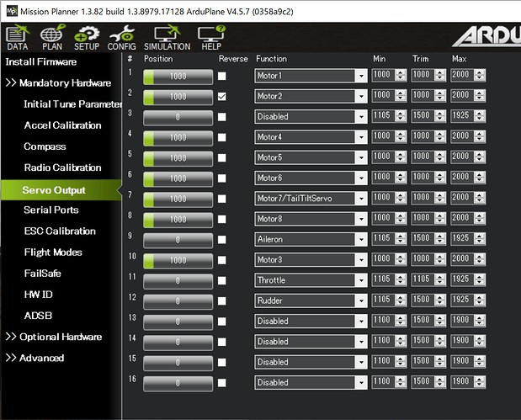Image resolution: width=521 pixels, height=420 pixels.
Task: Decrease Min value for servo 3
Action: click(x=401, y=119)
